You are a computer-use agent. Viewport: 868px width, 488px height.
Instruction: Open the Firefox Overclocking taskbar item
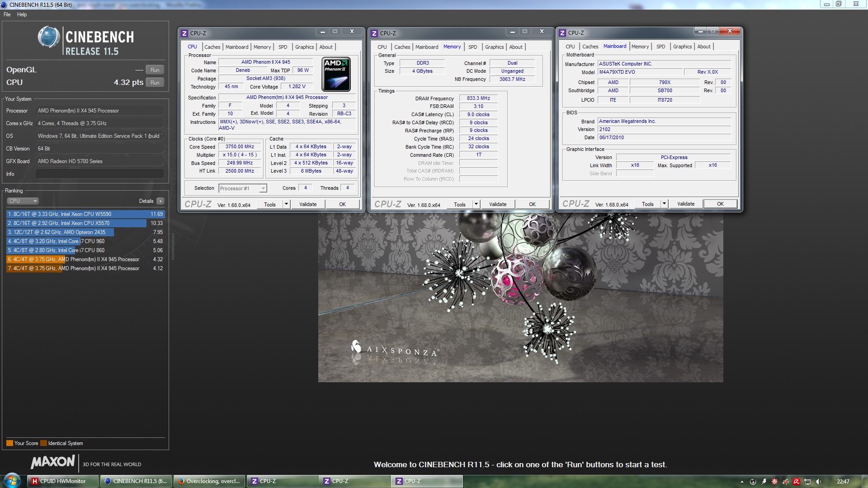tap(209, 481)
